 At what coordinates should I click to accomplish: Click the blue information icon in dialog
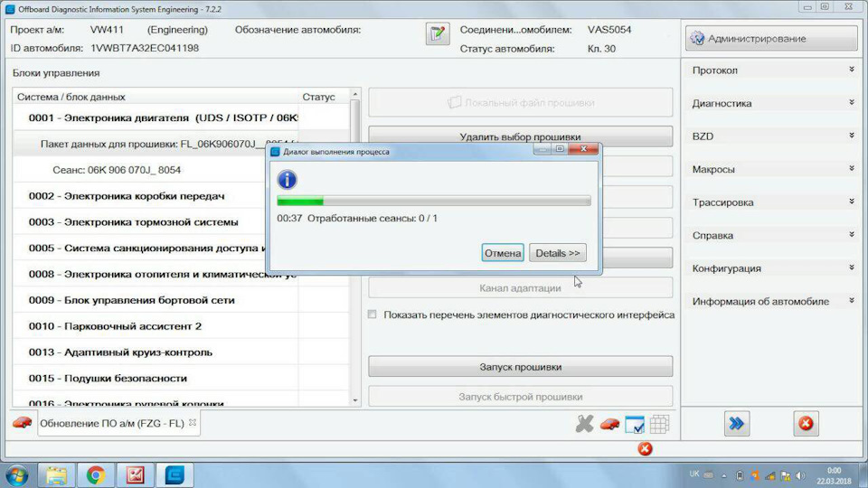[x=287, y=179]
